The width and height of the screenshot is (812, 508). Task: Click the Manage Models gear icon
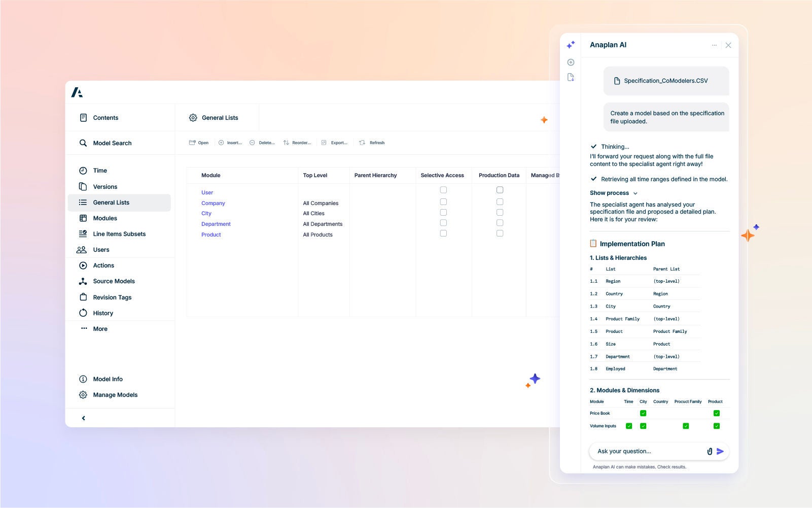[x=83, y=395]
